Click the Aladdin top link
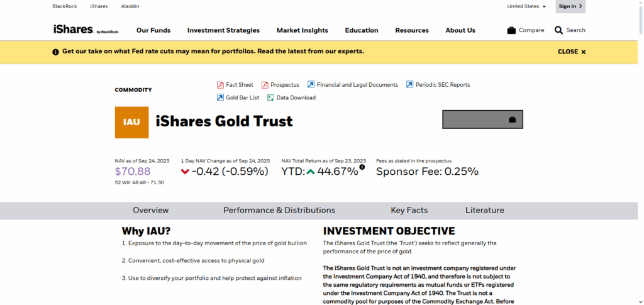Screen dimensions: 644x305 [130, 6]
